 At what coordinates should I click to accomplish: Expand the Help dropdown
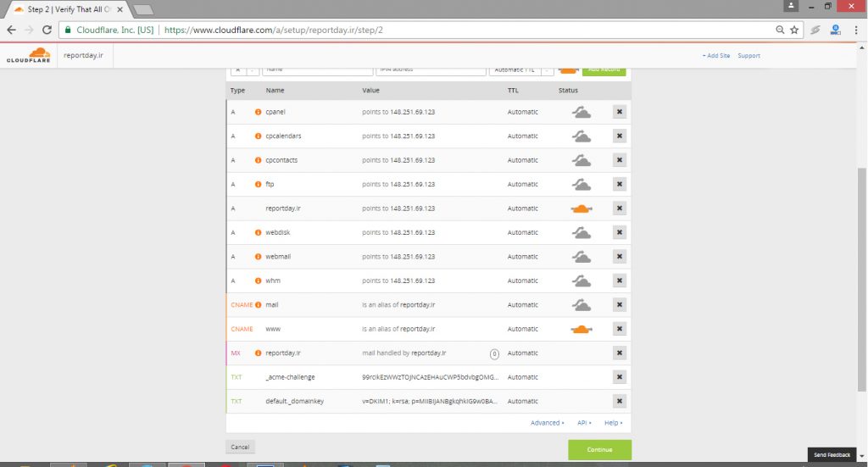614,423
